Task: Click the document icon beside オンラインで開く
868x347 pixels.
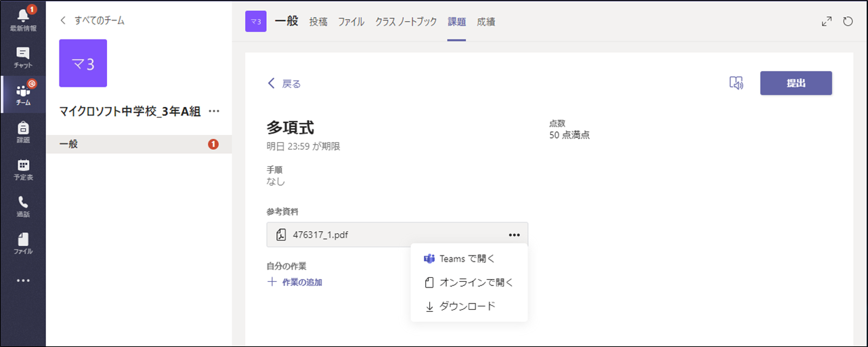Action: (x=429, y=283)
